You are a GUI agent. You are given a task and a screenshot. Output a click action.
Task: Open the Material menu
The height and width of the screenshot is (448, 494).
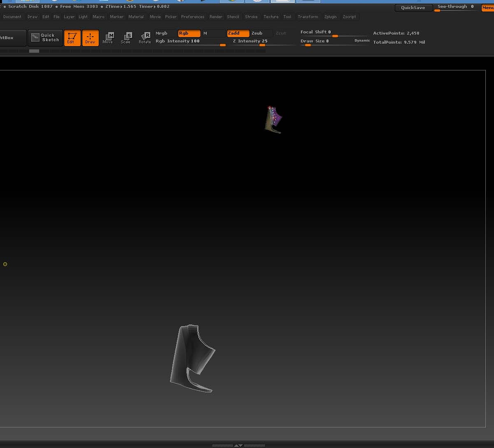(136, 17)
